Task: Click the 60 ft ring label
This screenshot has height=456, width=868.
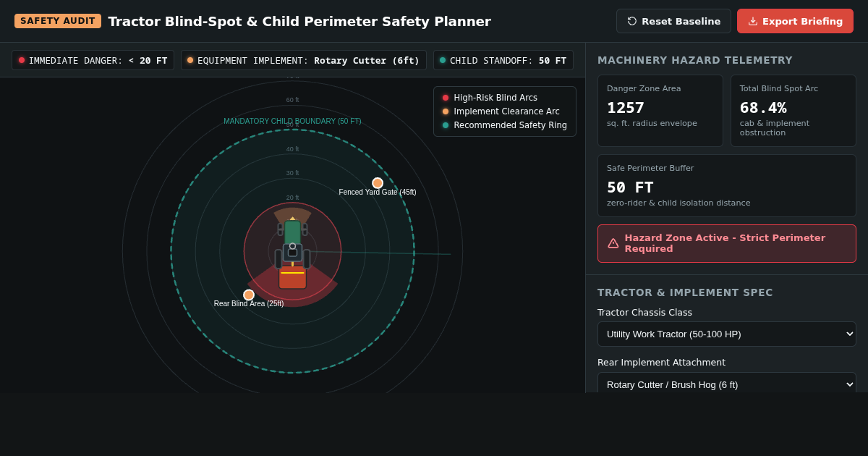Action: pos(292,100)
